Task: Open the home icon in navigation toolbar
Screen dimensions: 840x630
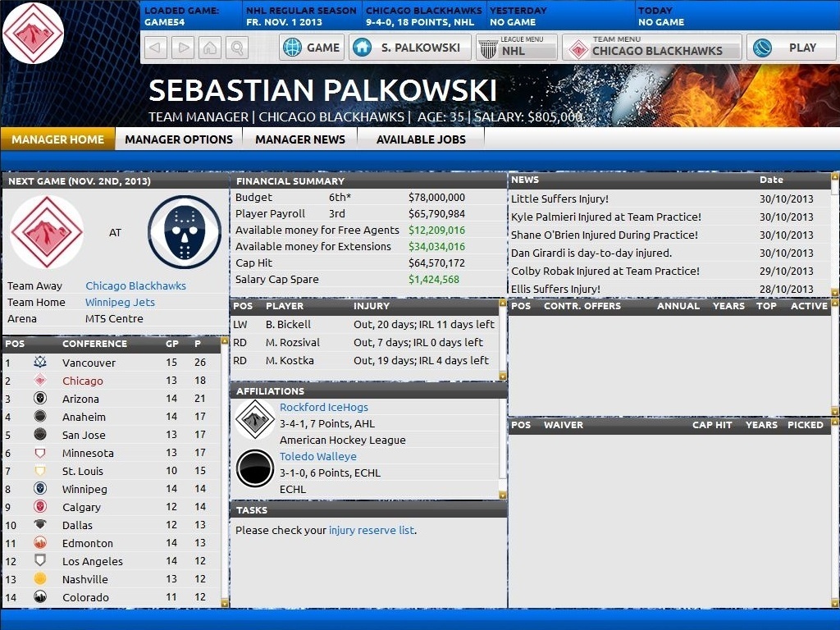Action: (210, 48)
